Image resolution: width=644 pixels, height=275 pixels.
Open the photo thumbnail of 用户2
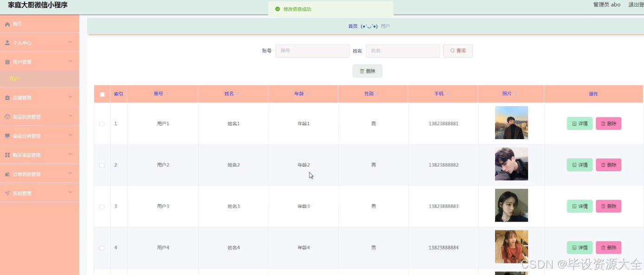click(x=511, y=164)
